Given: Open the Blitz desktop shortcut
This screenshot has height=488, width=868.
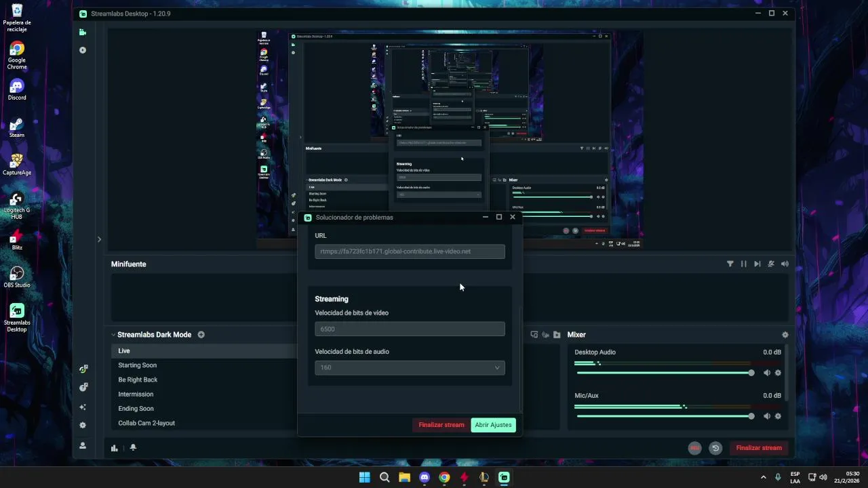Looking at the screenshot, I should [x=17, y=240].
